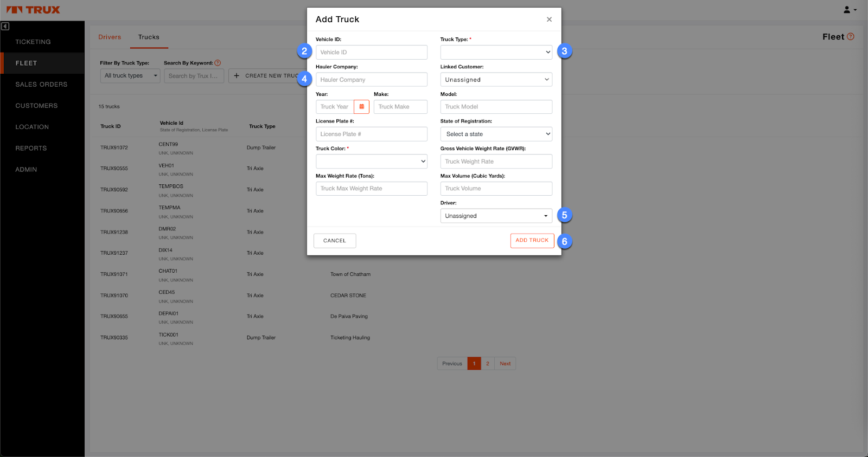868x457 pixels.
Task: Open the user account profile icon
Action: [849, 10]
